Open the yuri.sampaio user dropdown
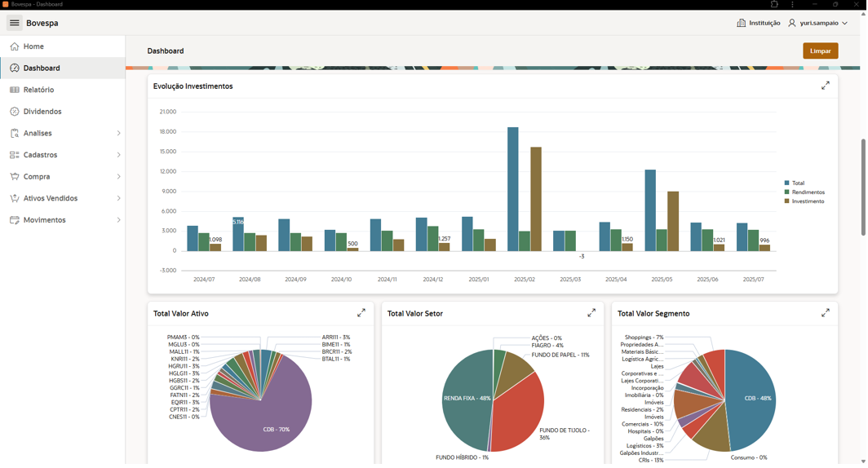Image resolution: width=868 pixels, height=468 pixels. tap(817, 23)
